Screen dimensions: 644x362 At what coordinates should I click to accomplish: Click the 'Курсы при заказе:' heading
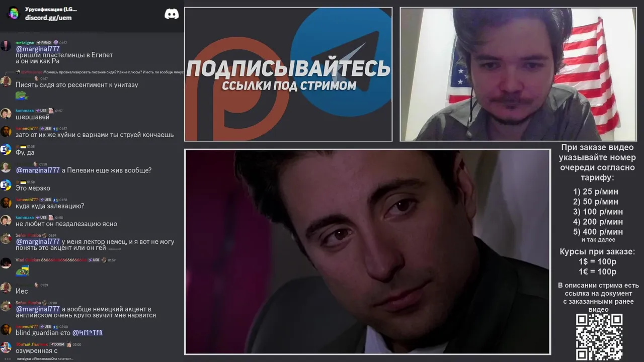(x=597, y=251)
